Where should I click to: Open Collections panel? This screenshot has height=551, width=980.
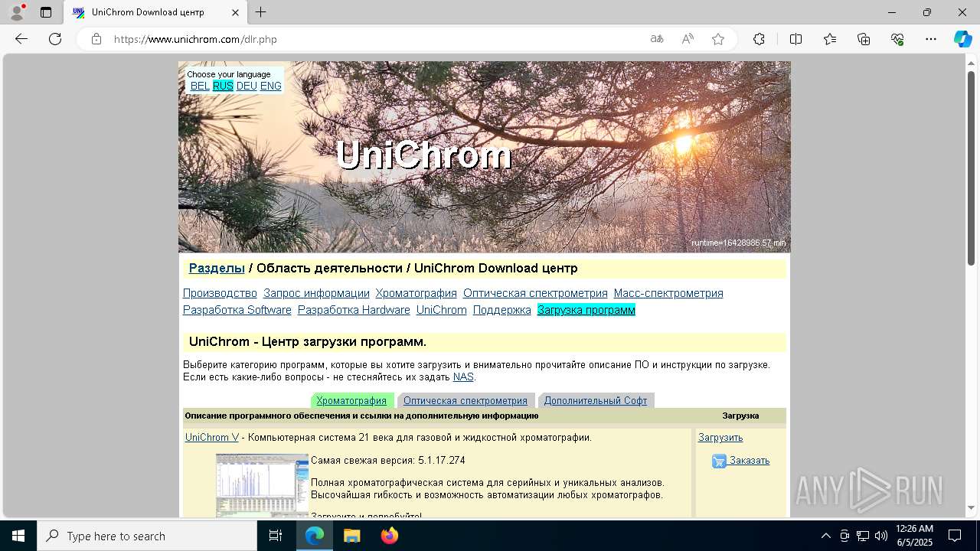tap(864, 39)
